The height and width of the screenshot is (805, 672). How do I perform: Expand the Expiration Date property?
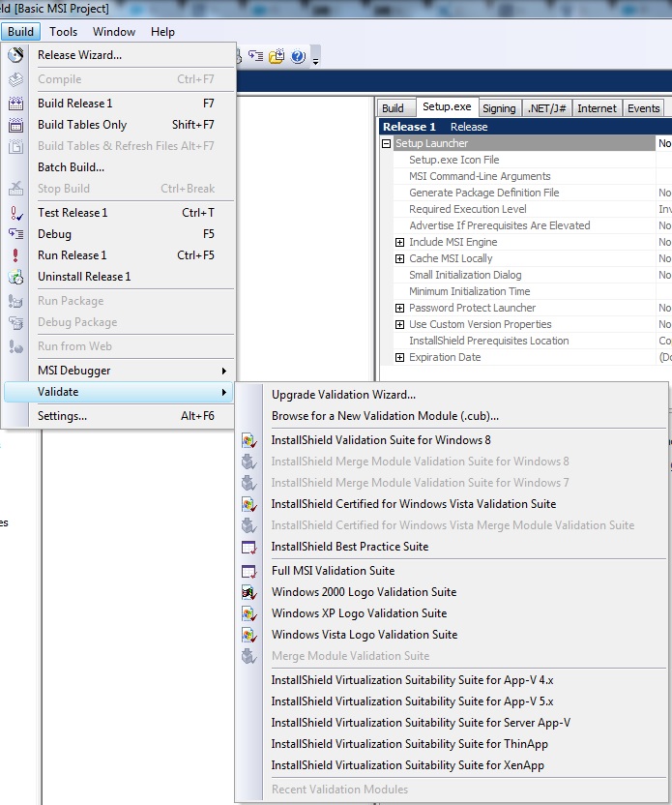(399, 357)
